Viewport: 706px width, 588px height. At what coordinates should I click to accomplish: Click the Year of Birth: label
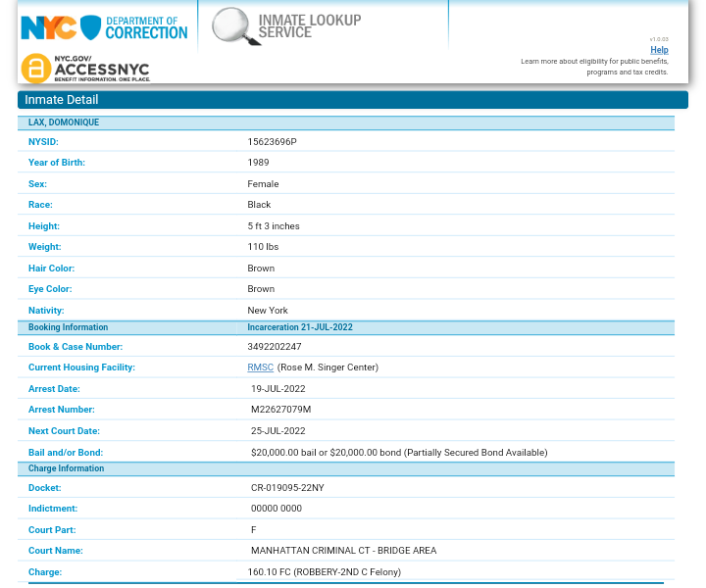coord(57,163)
